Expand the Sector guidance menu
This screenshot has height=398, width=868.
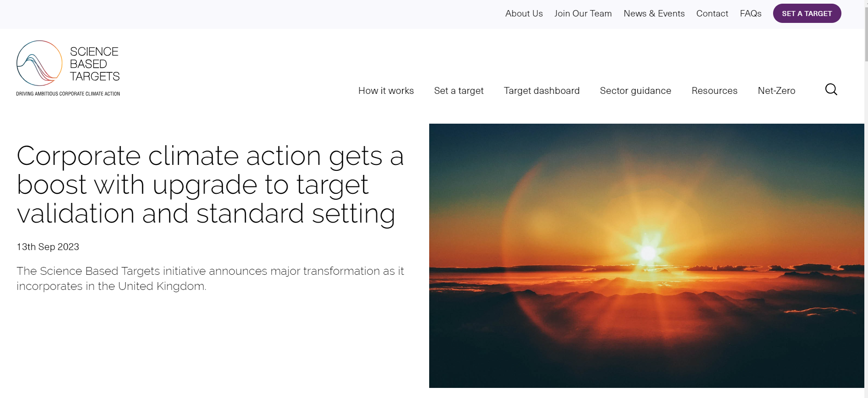635,91
